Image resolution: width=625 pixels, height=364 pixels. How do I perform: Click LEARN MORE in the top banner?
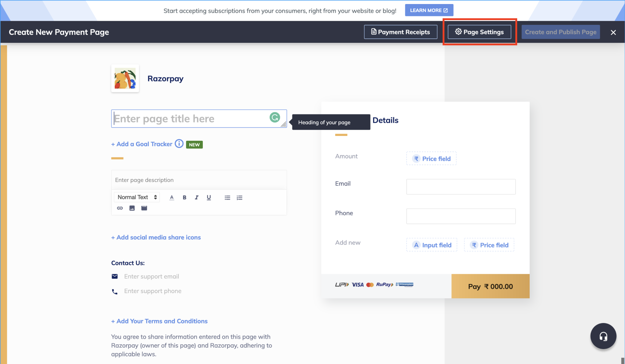click(x=429, y=10)
